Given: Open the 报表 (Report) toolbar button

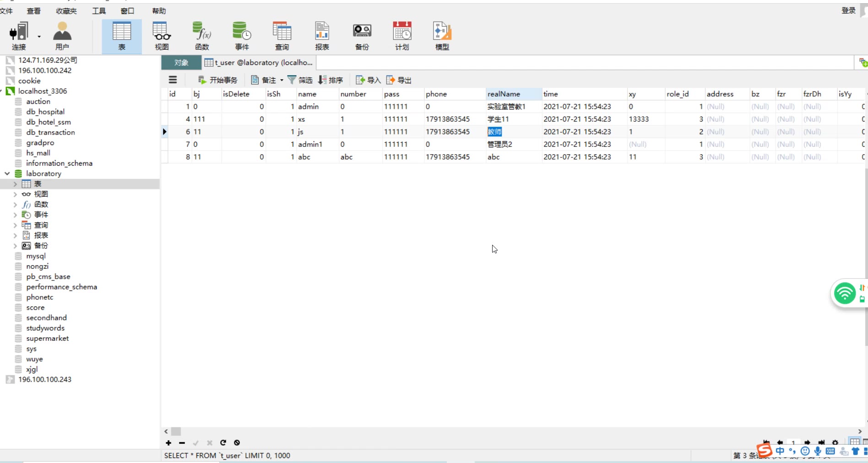Looking at the screenshot, I should [322, 36].
